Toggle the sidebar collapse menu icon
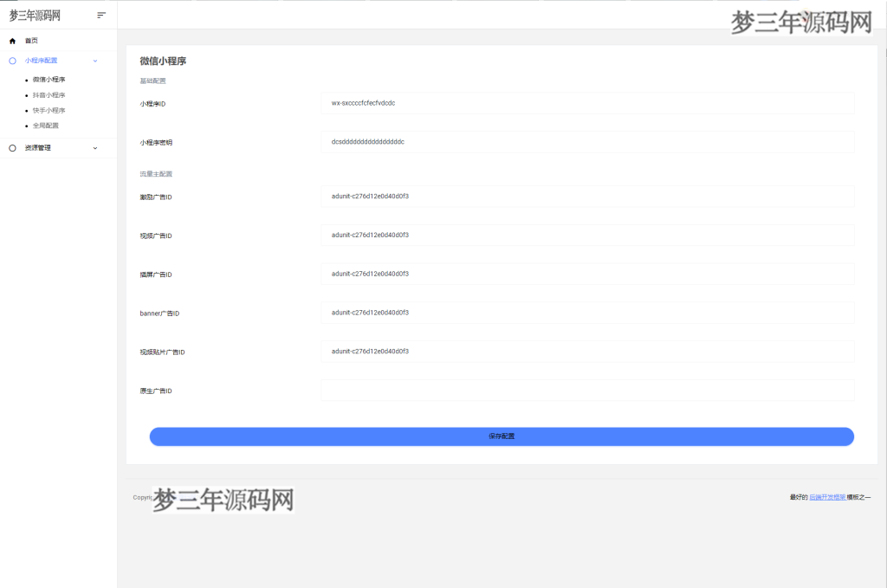 [101, 15]
